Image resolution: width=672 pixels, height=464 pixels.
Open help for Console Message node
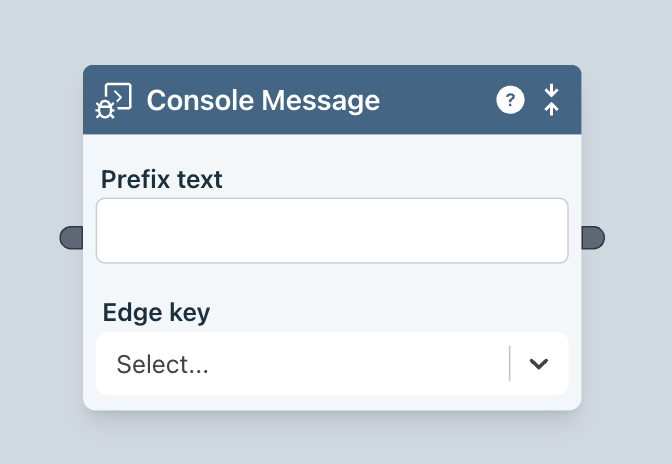(x=510, y=100)
